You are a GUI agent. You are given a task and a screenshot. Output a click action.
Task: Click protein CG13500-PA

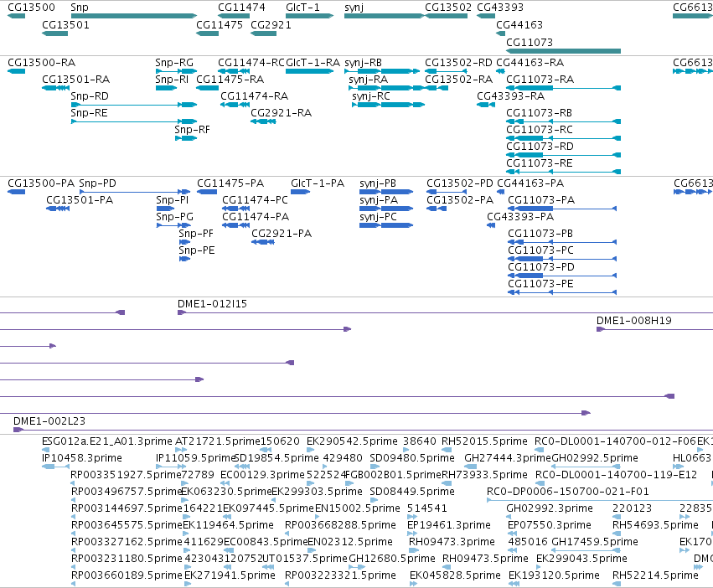41,183
